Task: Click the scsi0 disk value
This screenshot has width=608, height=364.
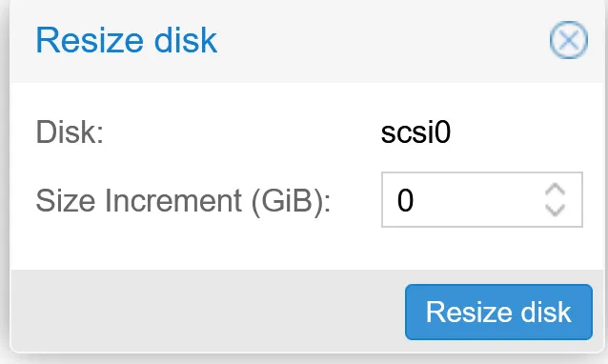Action: pos(415,132)
